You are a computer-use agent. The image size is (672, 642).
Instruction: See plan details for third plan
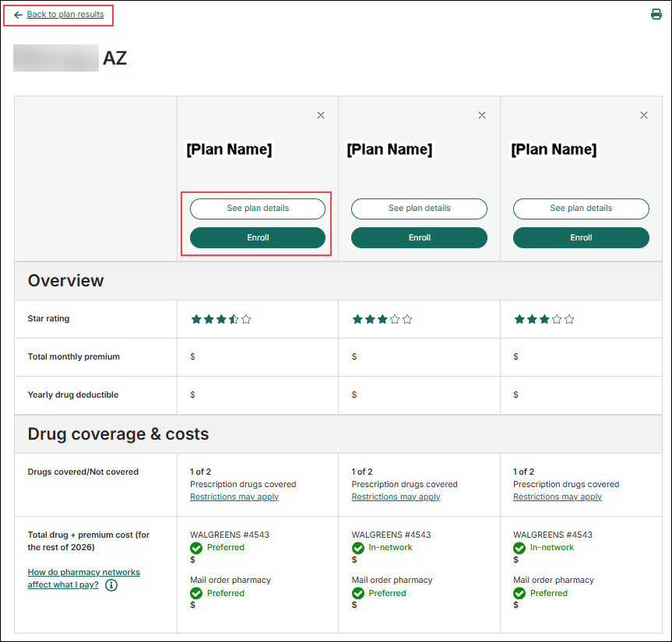581,209
